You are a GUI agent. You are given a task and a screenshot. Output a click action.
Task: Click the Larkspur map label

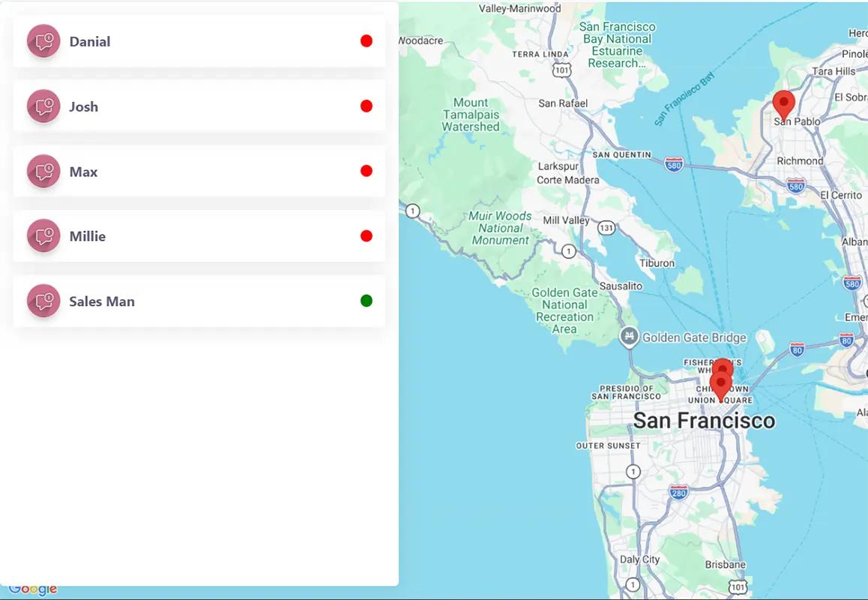pyautogui.click(x=558, y=166)
